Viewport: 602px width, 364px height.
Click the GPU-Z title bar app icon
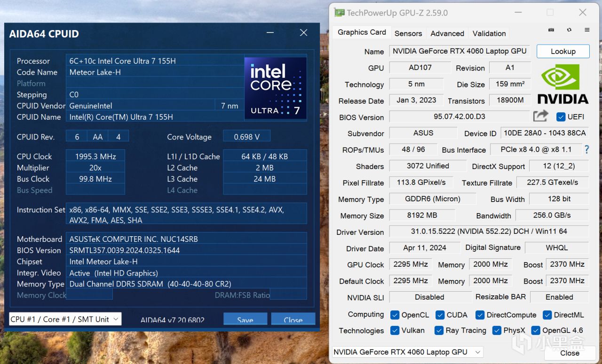[339, 13]
